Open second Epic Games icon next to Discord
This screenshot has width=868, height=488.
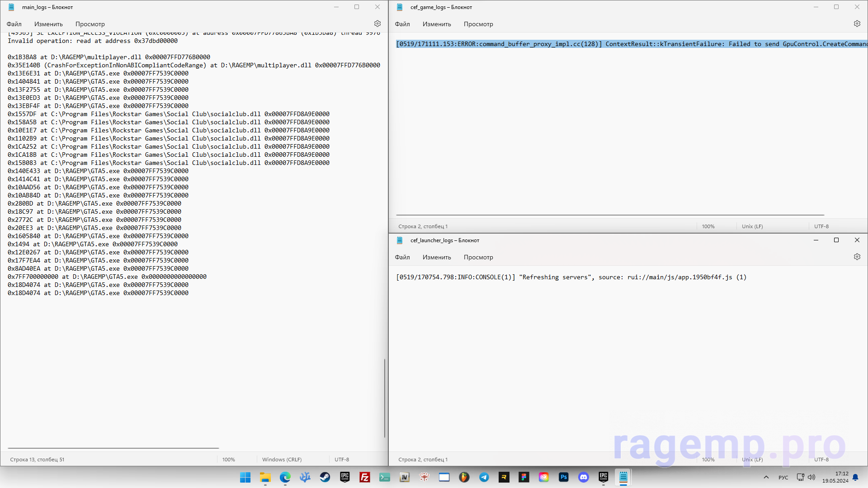604,477
